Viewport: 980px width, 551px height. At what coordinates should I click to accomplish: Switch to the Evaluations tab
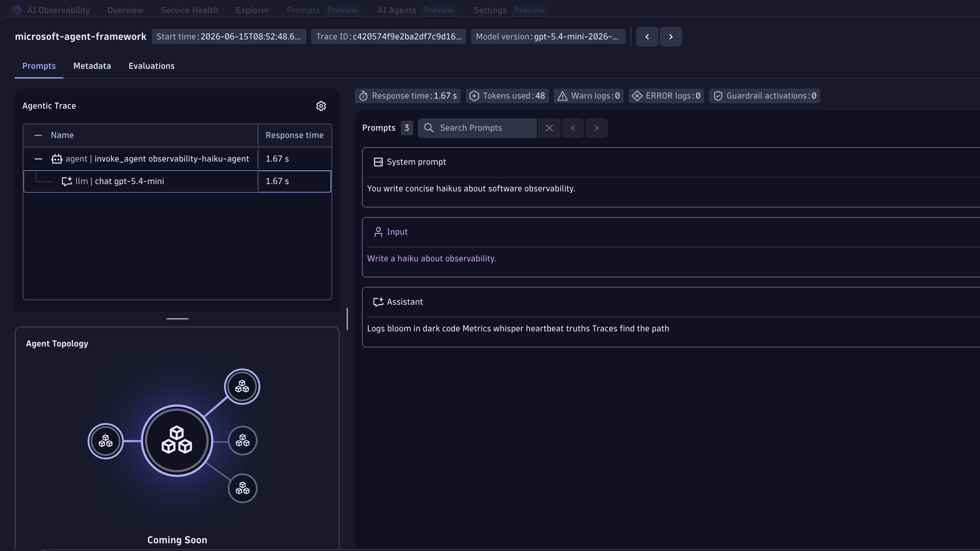[152, 66]
